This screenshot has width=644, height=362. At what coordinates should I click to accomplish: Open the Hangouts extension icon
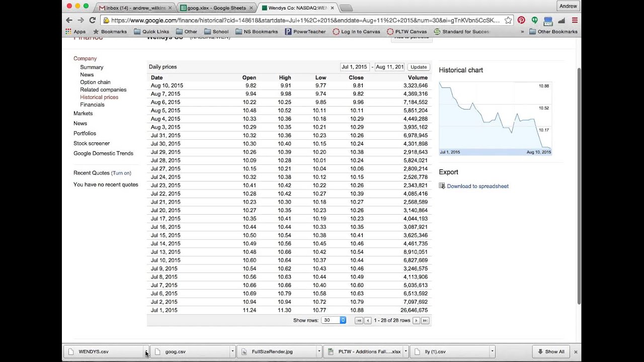tap(534, 20)
